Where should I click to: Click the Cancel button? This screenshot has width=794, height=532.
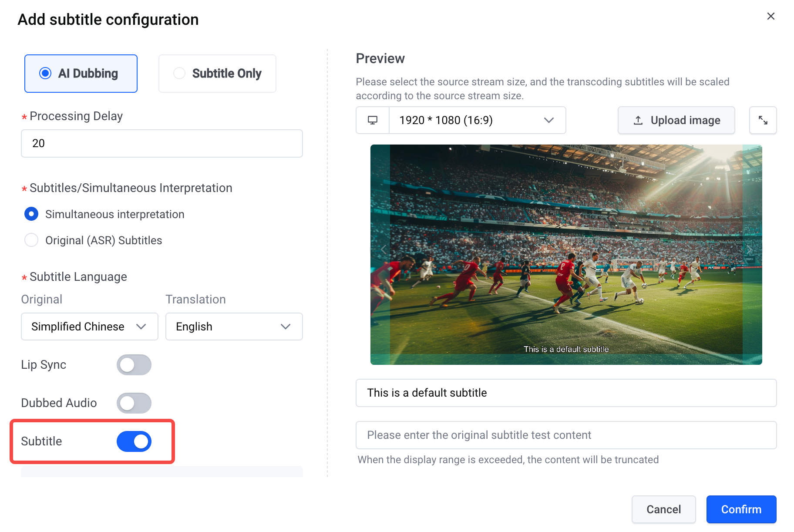click(663, 509)
